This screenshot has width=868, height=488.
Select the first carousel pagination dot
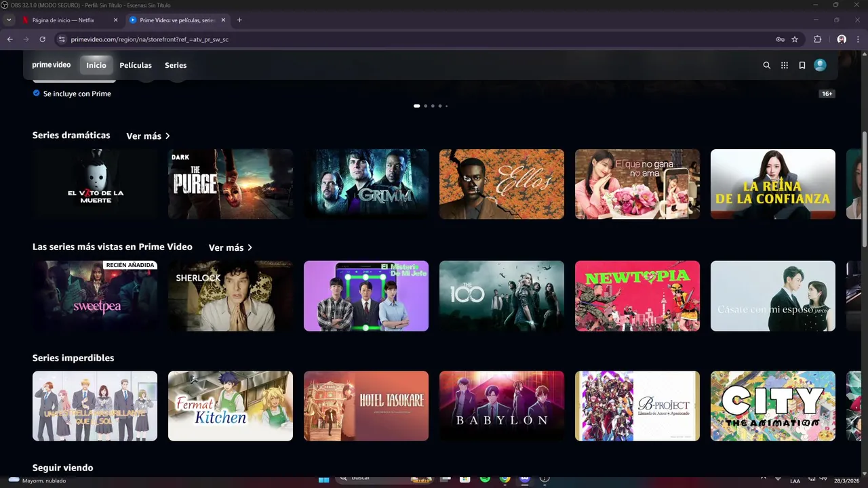click(416, 106)
